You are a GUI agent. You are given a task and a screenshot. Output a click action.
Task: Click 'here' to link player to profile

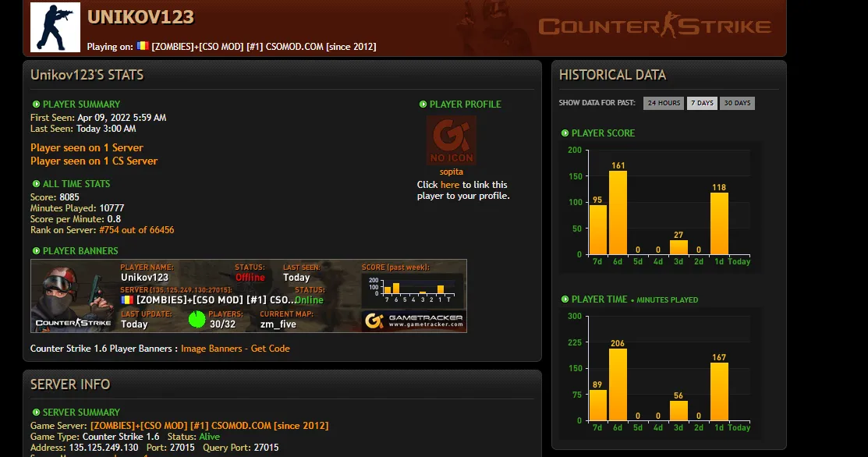click(450, 185)
